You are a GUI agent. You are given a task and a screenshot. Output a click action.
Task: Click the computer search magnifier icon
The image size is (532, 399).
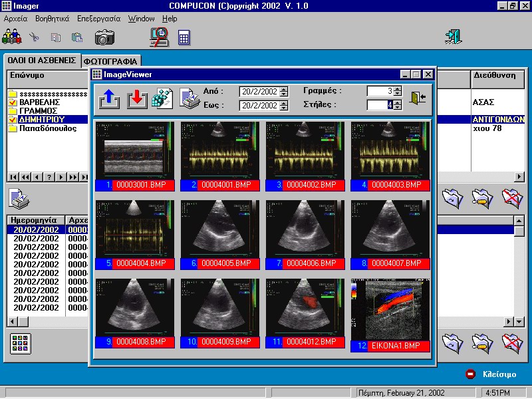coord(160,37)
